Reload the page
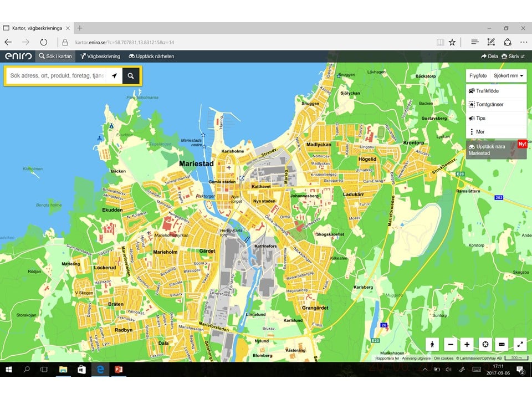The height and width of the screenshot is (399, 532). click(x=43, y=43)
